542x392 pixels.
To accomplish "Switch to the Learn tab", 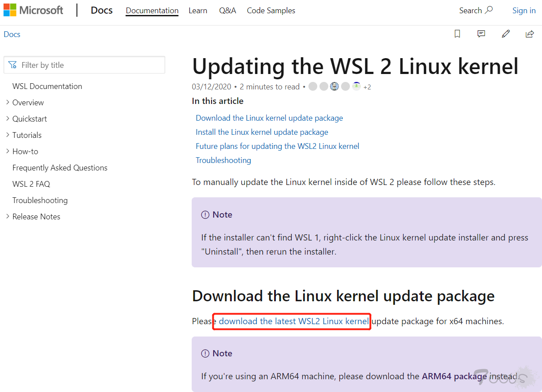I will coord(198,11).
